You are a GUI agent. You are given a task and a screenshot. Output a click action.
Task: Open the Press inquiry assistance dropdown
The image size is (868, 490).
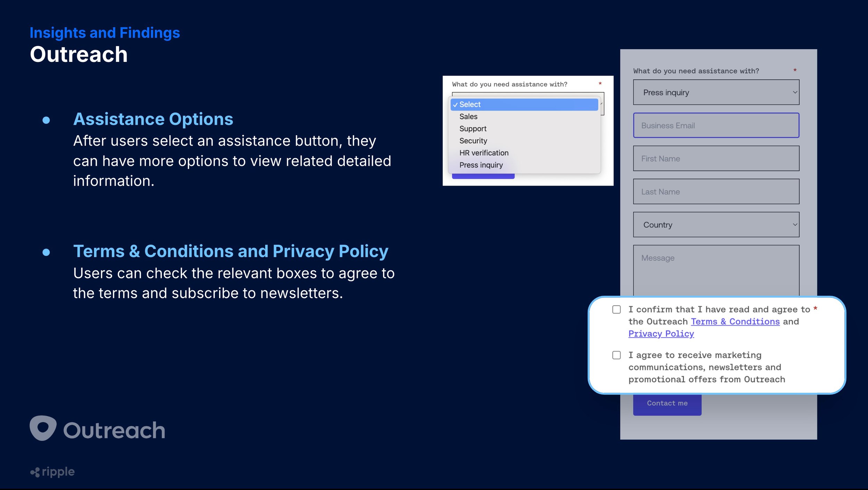pos(716,92)
